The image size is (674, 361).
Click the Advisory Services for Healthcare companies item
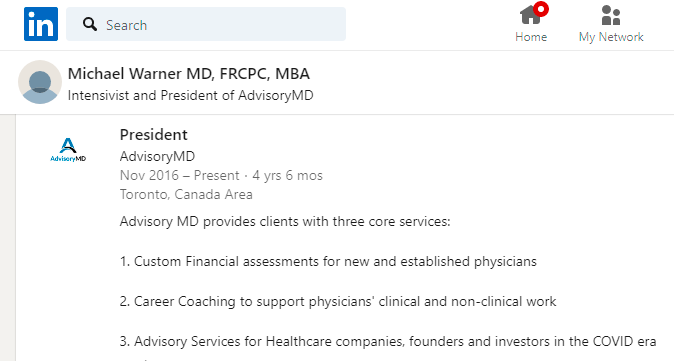coord(388,342)
